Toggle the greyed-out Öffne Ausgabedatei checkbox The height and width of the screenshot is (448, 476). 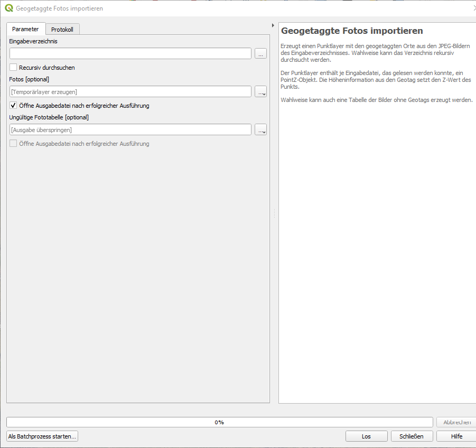[x=14, y=144]
